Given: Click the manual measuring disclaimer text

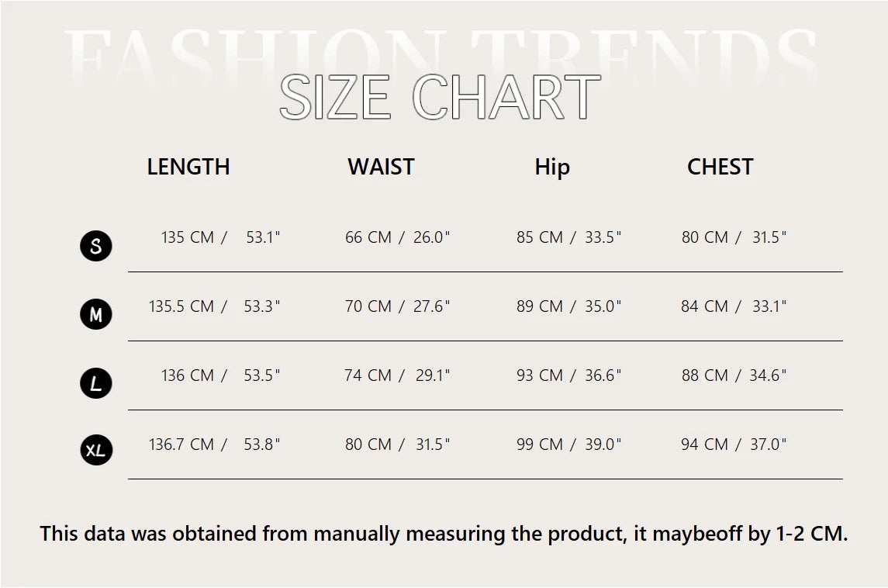Looking at the screenshot, I should tap(444, 534).
